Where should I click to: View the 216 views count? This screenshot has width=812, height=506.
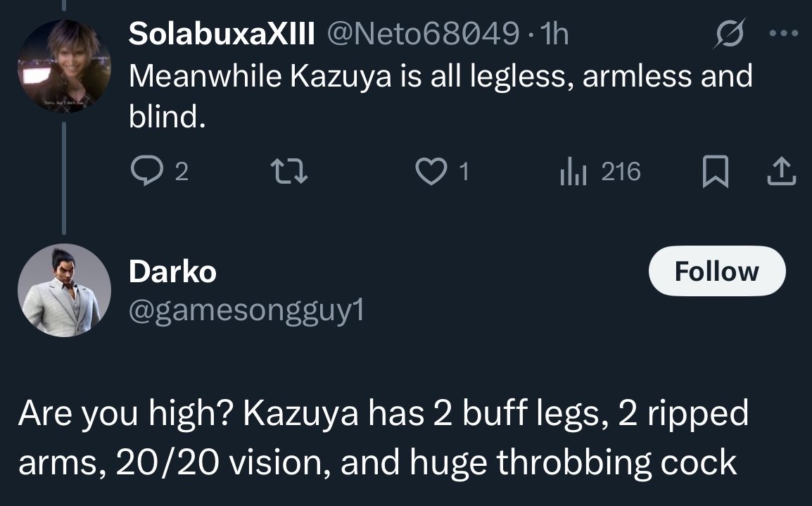tap(621, 172)
